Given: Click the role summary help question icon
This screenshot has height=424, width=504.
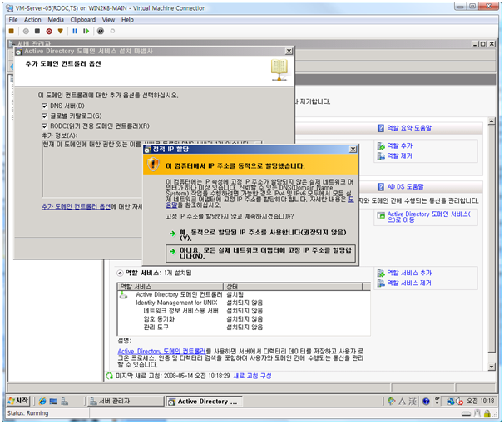Looking at the screenshot, I should coord(381,128).
